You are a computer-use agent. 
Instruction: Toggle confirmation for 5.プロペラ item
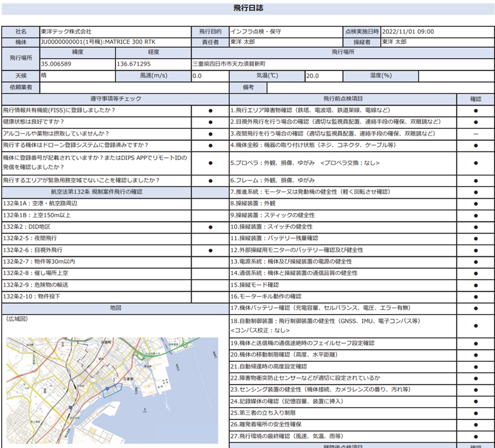click(476, 163)
